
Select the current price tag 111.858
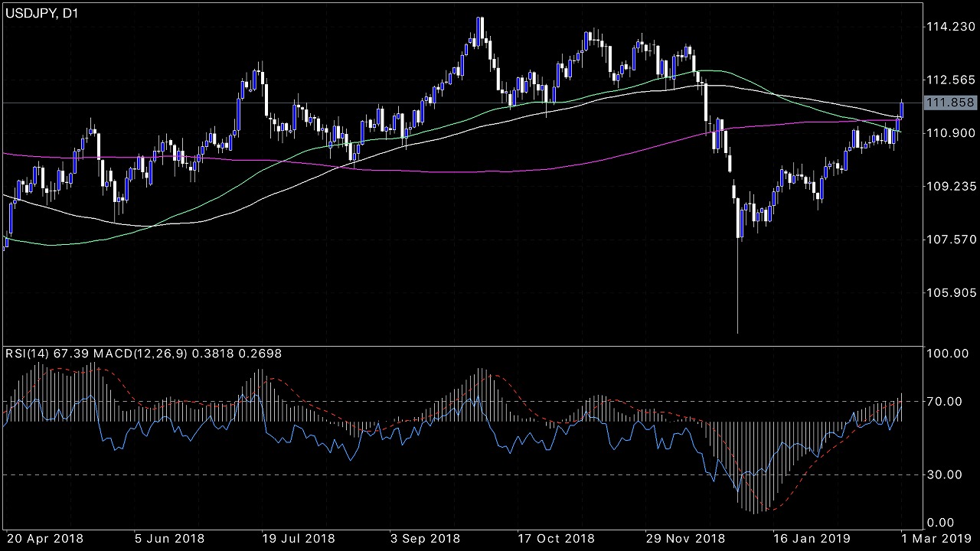coord(949,103)
